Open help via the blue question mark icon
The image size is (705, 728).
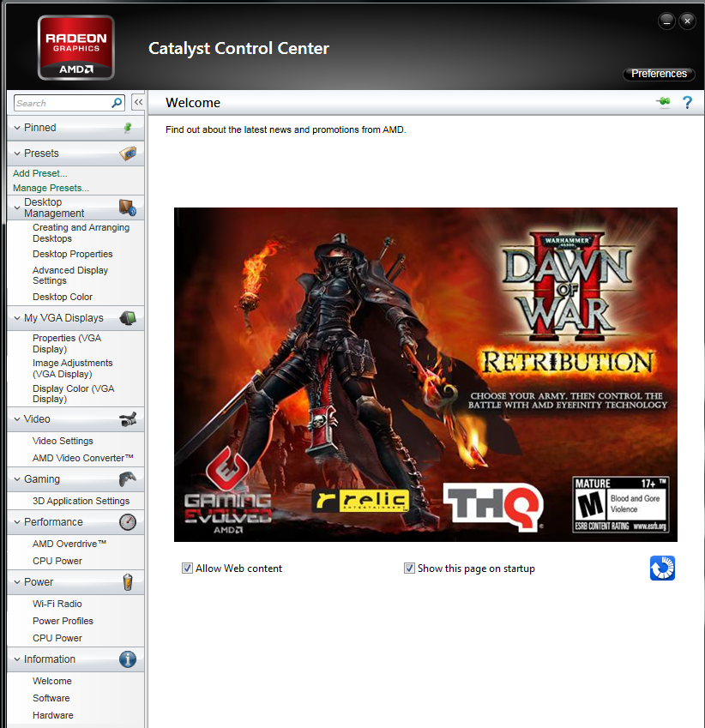point(687,102)
